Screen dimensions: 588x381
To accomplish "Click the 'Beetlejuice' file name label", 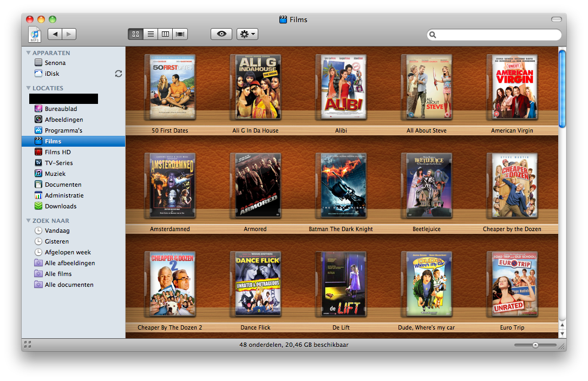I will pos(426,229).
